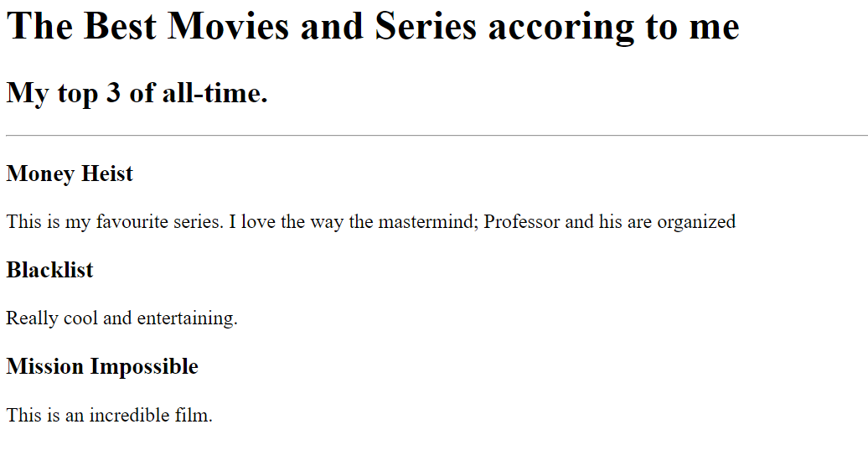Click the paragraph describing Money Heist

click(371, 222)
